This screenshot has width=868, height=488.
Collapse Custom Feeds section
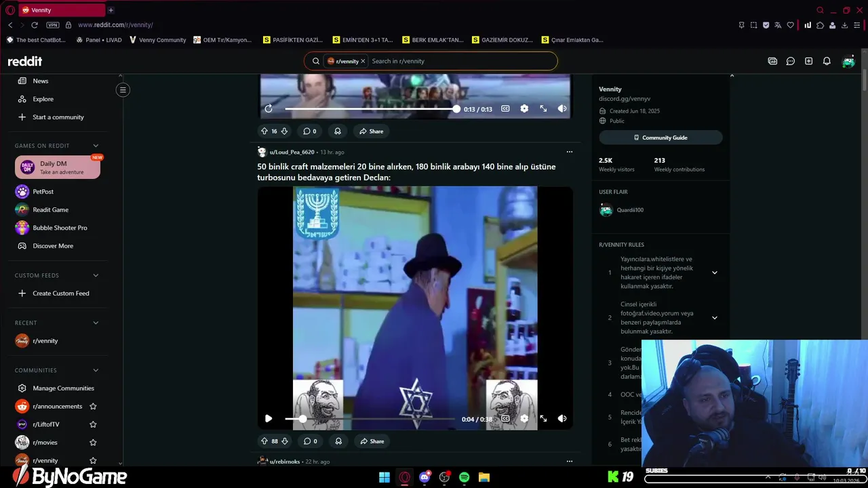coord(96,275)
